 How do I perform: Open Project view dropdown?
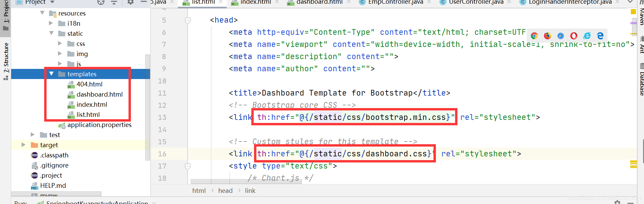[52, 2]
